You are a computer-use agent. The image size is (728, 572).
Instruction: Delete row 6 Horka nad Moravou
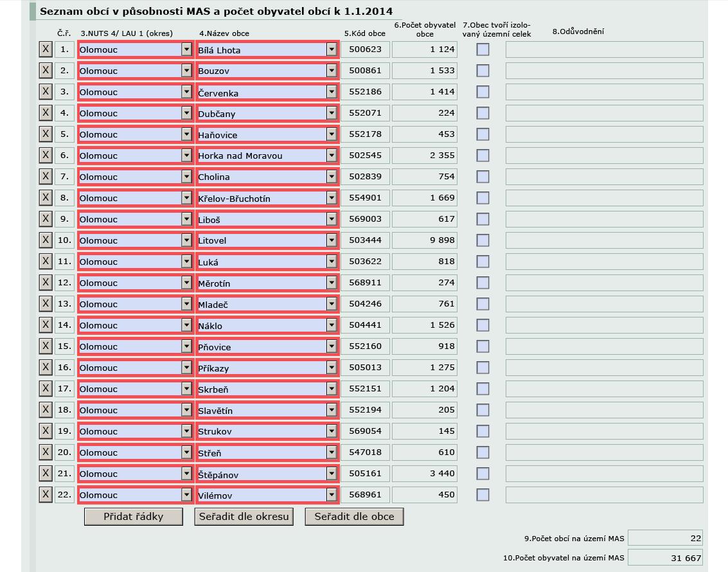46,155
